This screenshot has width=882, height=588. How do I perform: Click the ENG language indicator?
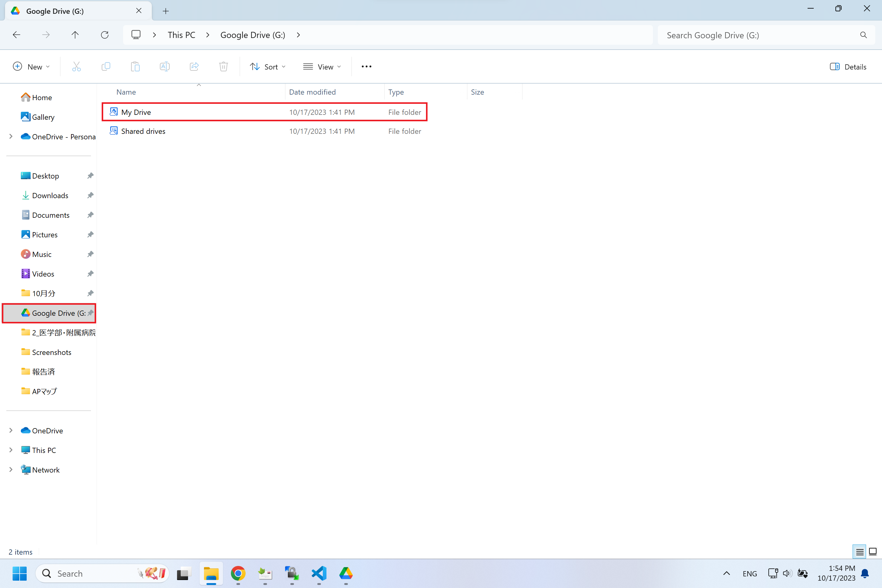750,573
